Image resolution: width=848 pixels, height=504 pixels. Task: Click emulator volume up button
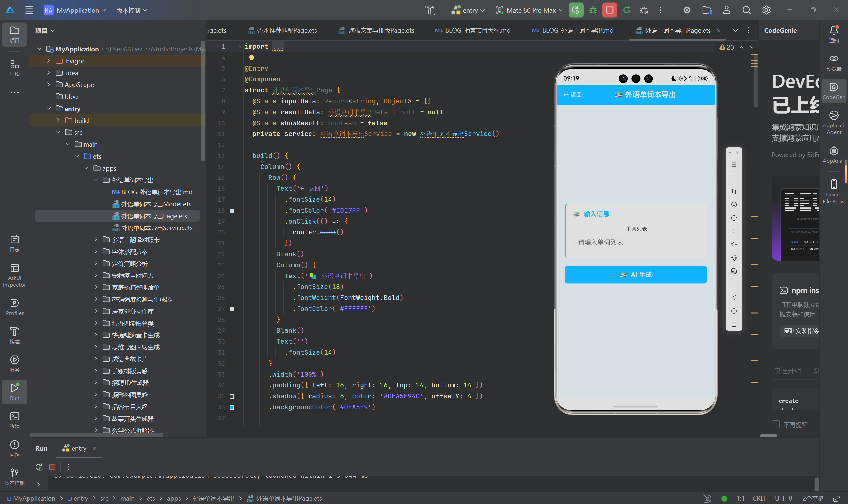tap(734, 231)
